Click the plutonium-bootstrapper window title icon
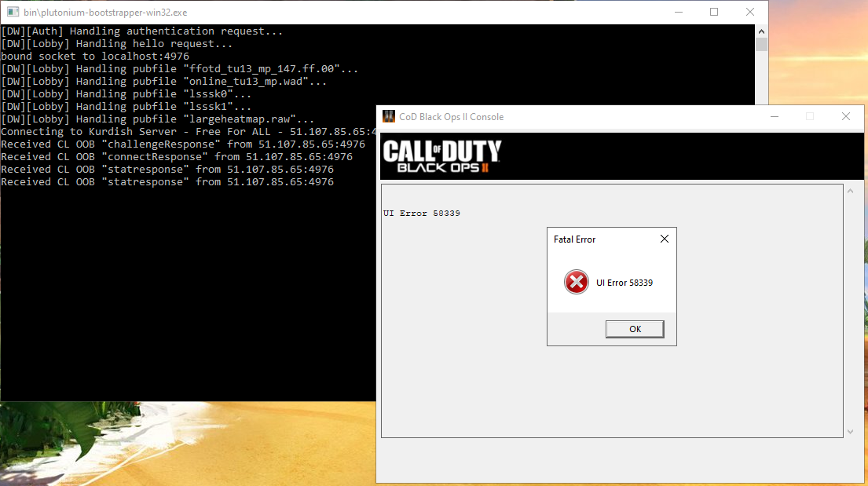 [x=11, y=13]
